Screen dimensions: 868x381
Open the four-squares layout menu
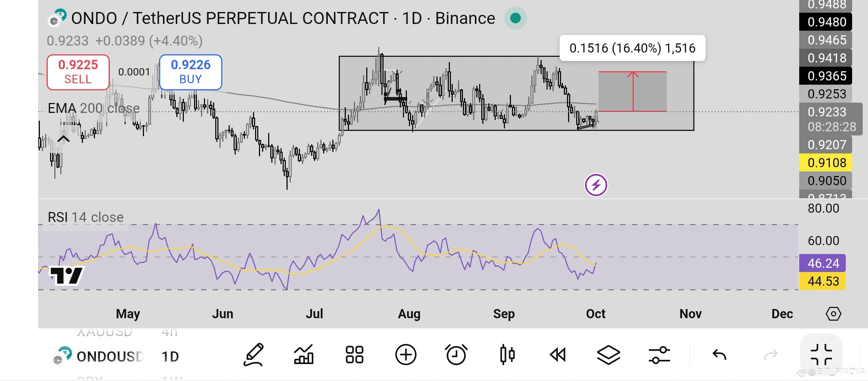pos(355,355)
